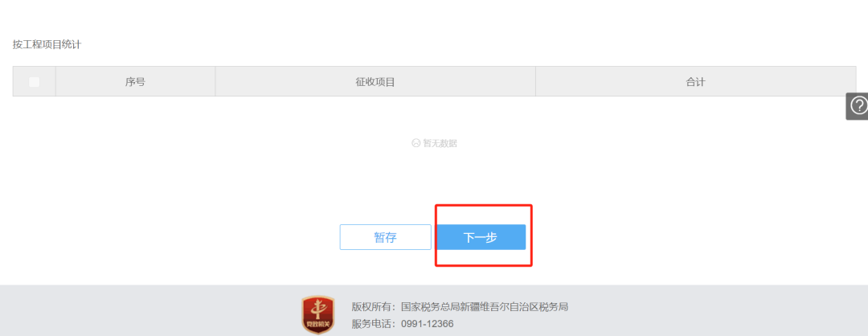Click the 0991-12366 phone number
This screenshot has height=336, width=868.
[428, 324]
